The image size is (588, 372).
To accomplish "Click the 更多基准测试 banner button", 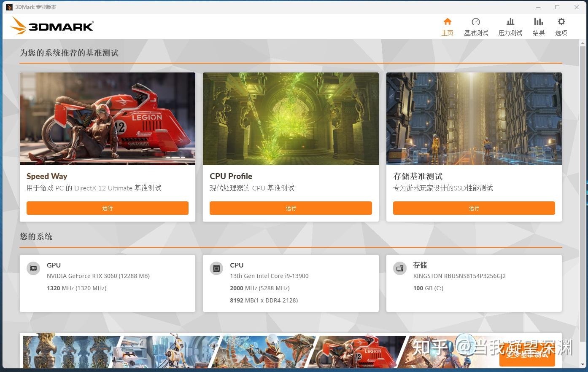I will pos(526,355).
